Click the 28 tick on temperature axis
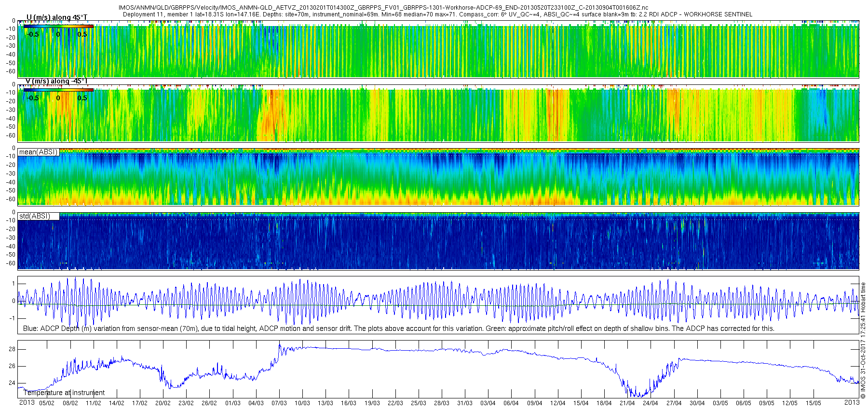Image resolution: width=868 pixels, height=410 pixels. [x=12, y=349]
